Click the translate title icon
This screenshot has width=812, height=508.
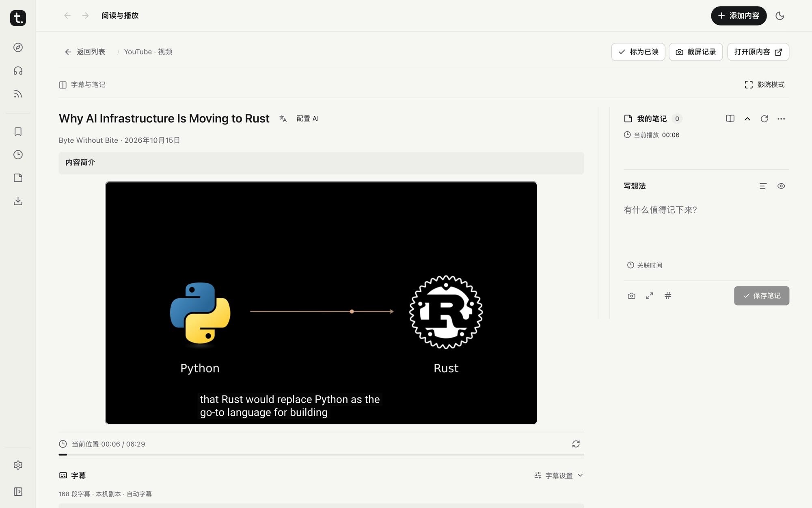(283, 118)
